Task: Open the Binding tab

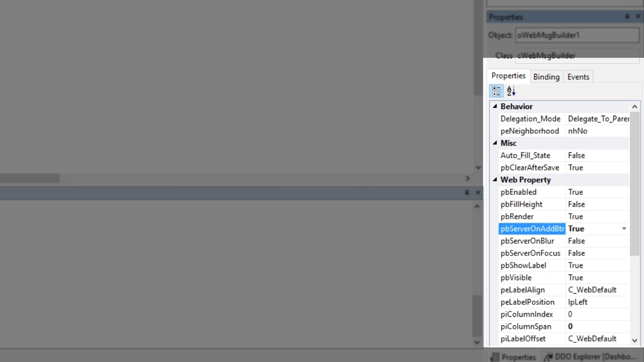Action: tap(546, 77)
